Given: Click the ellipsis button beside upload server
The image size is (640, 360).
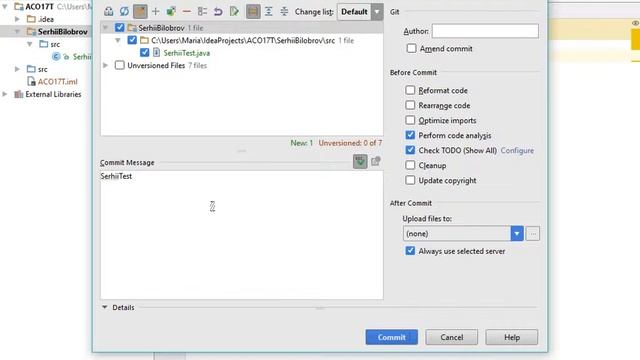Looking at the screenshot, I should [x=533, y=233].
